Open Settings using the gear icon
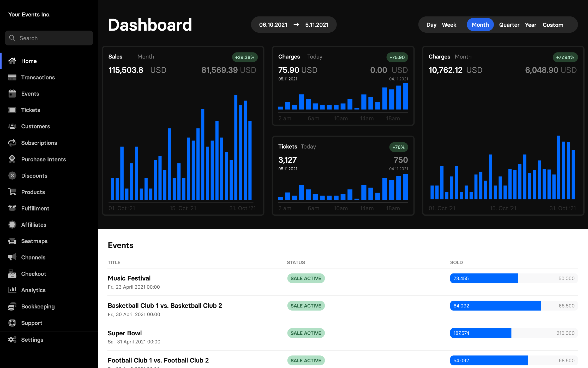The width and height of the screenshot is (588, 368). [13, 339]
